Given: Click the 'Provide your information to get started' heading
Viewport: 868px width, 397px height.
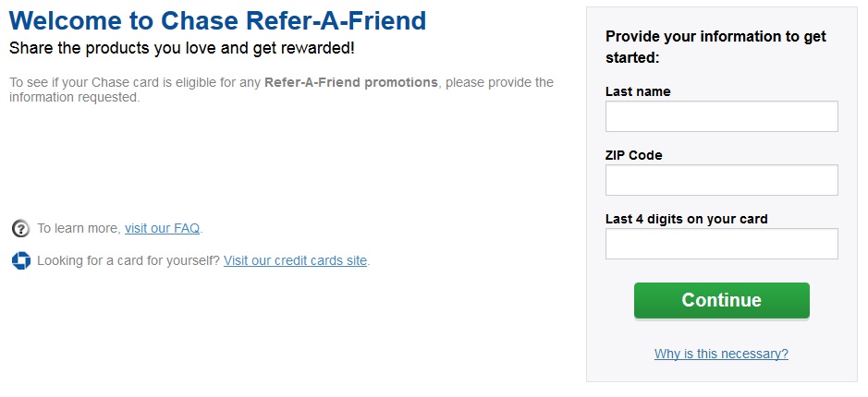Looking at the screenshot, I should click(715, 47).
